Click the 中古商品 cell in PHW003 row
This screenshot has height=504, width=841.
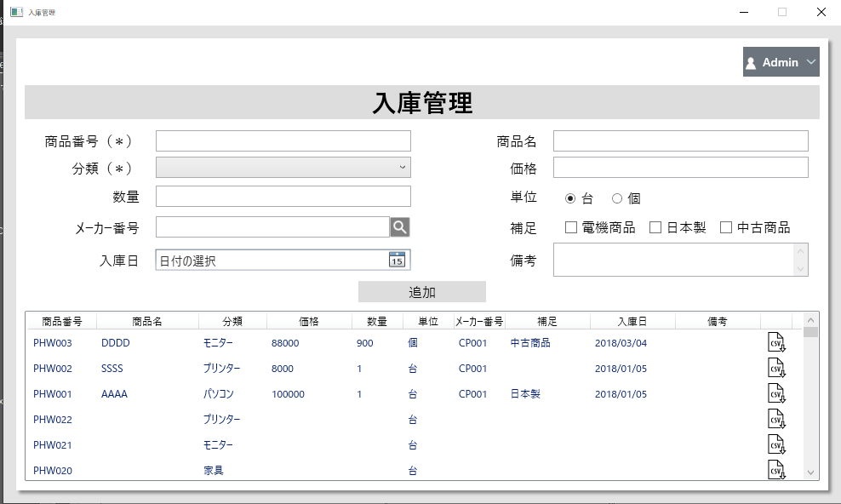pos(530,342)
